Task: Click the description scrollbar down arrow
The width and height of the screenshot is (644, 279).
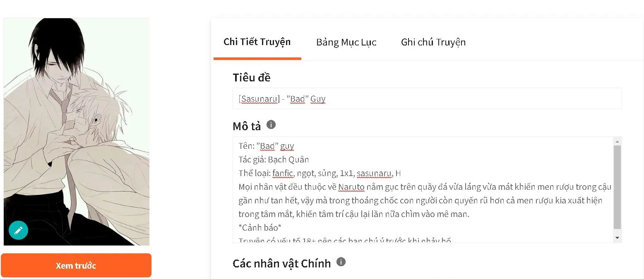Action: click(x=617, y=238)
